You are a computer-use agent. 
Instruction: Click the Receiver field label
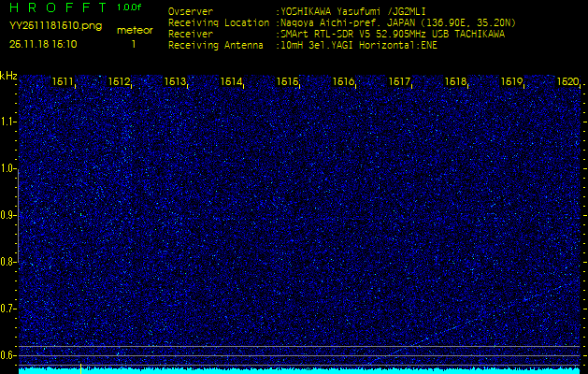191,35
